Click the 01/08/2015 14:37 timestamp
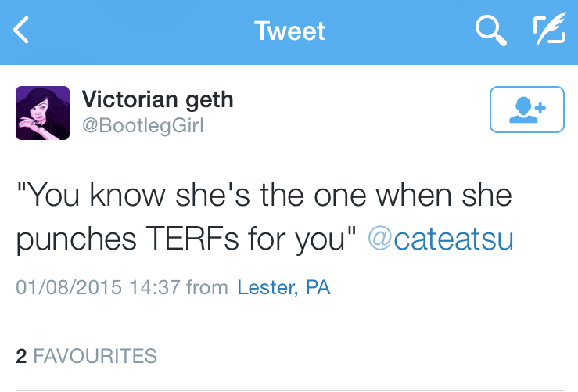Screen dimensions: 578x392 [x=98, y=287]
